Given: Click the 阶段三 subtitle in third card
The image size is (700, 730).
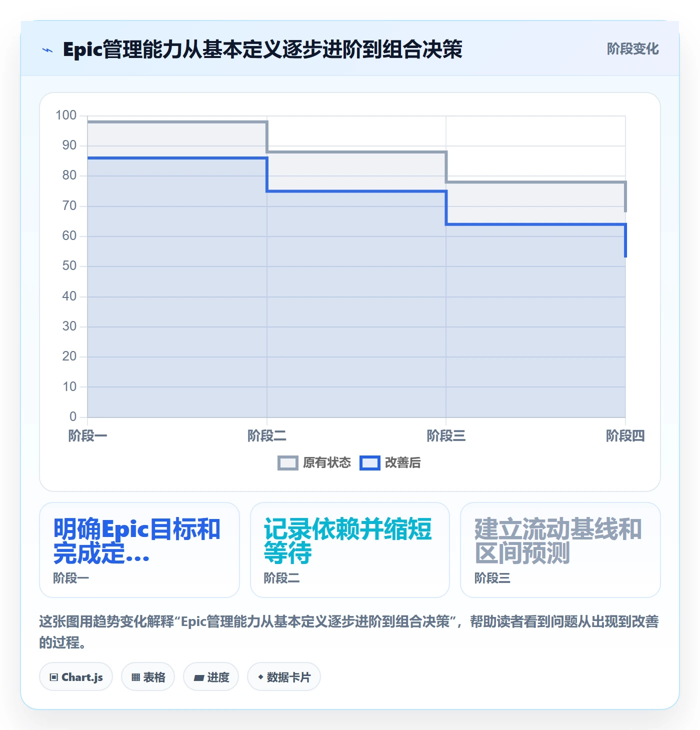Looking at the screenshot, I should (x=492, y=578).
